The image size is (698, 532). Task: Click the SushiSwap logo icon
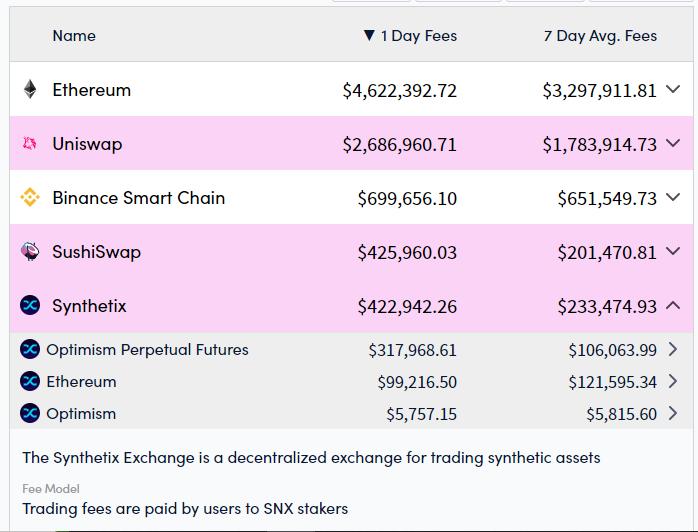(x=30, y=252)
